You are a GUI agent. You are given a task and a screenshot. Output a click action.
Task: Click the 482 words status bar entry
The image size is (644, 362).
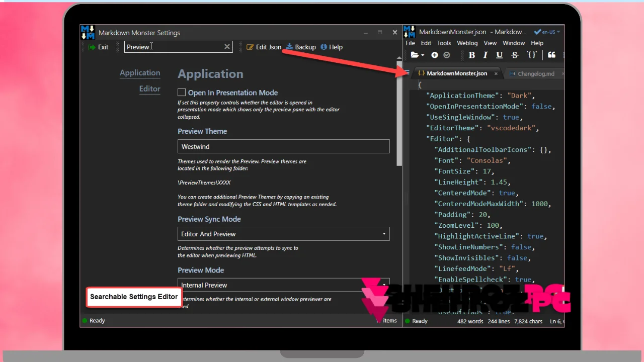[x=470, y=321]
